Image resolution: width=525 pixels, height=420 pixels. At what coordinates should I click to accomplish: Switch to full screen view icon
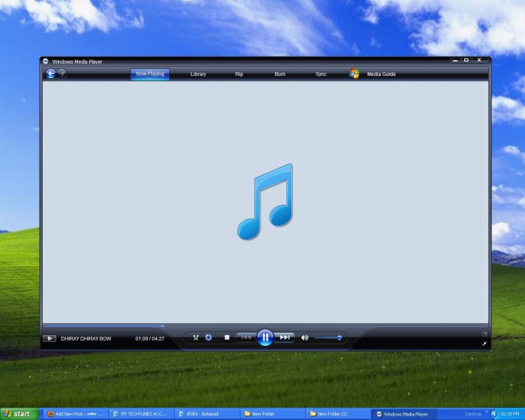[x=484, y=334]
